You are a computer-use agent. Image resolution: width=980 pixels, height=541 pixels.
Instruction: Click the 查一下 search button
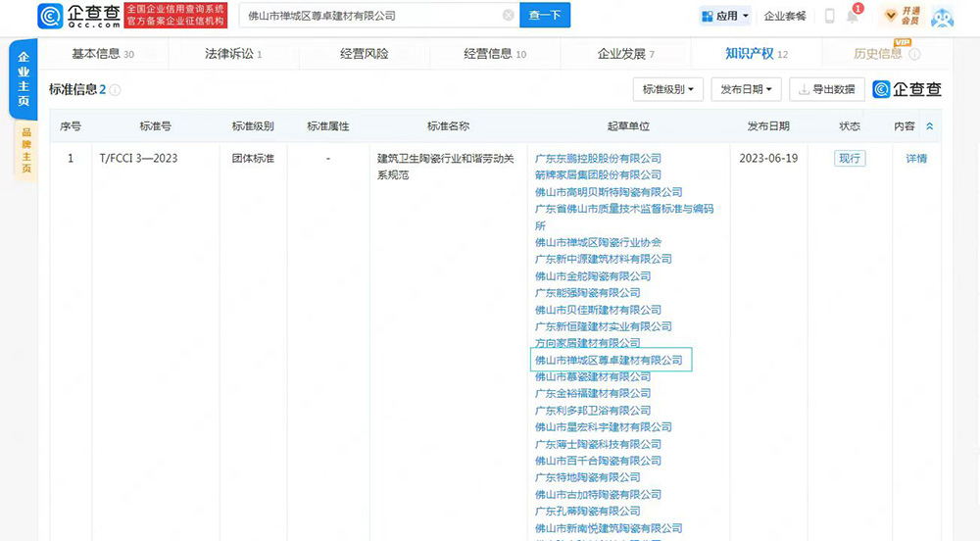pos(545,16)
